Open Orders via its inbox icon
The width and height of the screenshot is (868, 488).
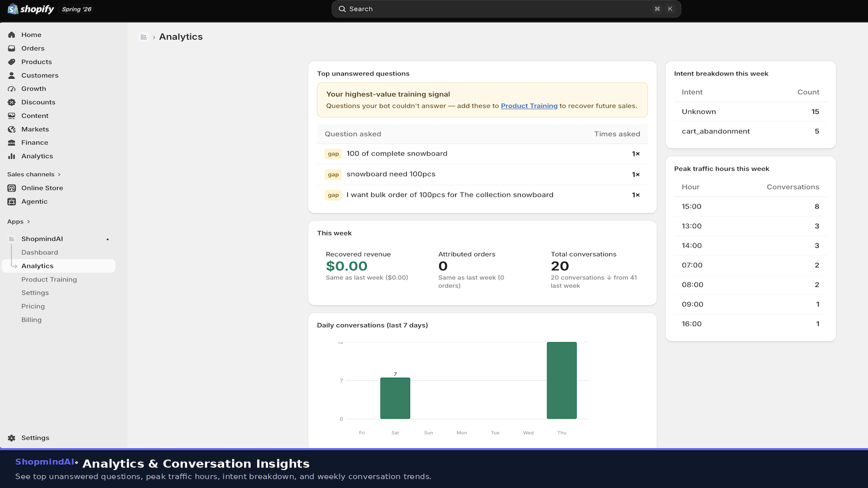pyautogui.click(x=11, y=48)
